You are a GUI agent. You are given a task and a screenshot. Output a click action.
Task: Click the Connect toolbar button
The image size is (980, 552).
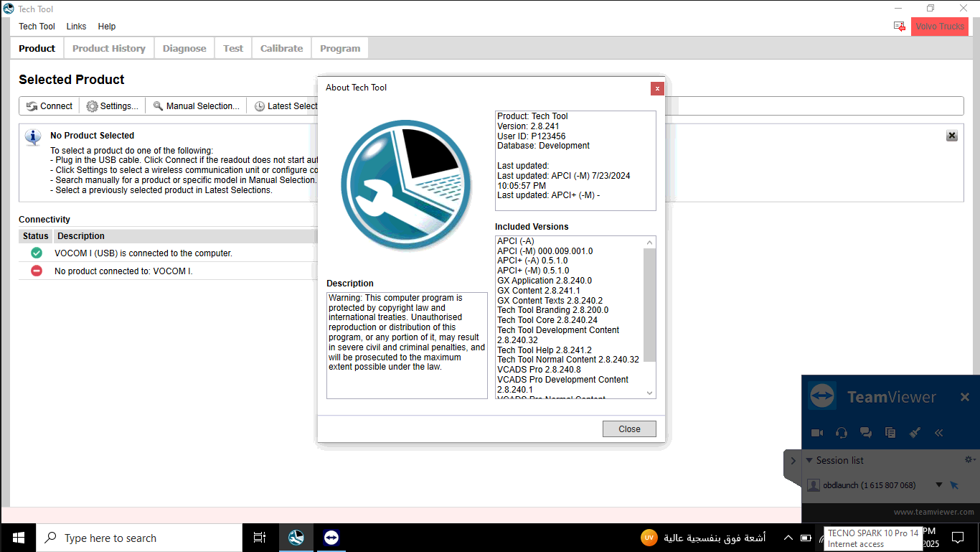50,106
